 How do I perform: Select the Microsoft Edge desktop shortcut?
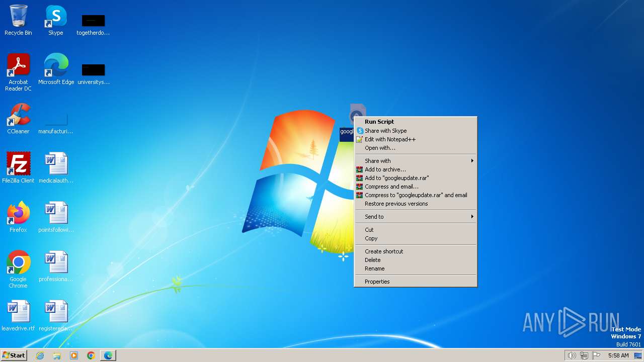pos(56,69)
